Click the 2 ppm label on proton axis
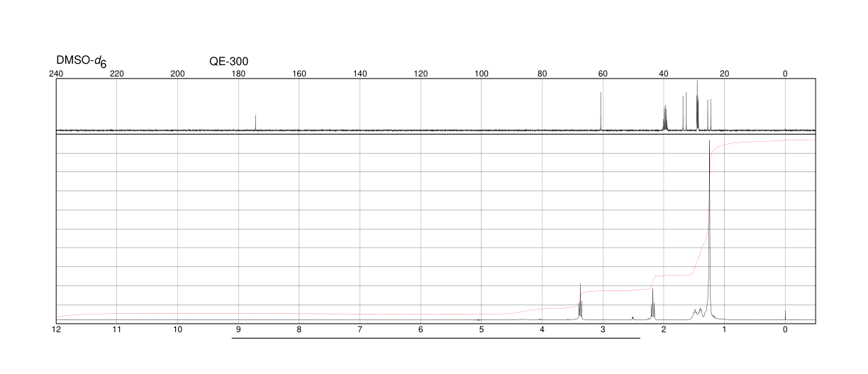 pos(664,329)
